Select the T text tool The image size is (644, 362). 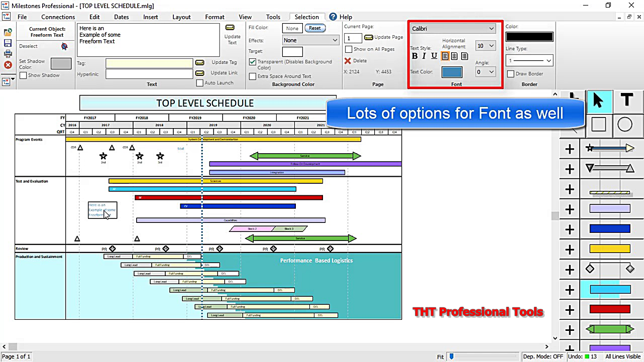coord(626,100)
